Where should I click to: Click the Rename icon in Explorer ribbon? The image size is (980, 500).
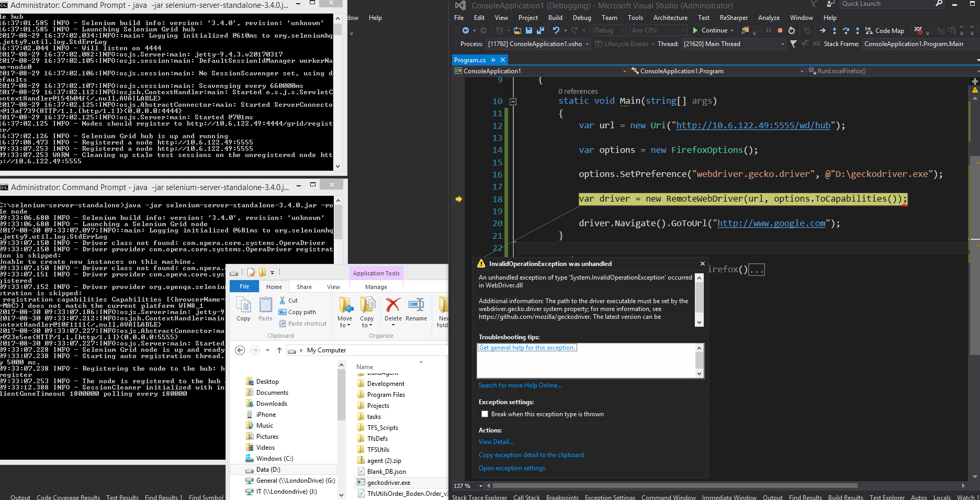(416, 309)
